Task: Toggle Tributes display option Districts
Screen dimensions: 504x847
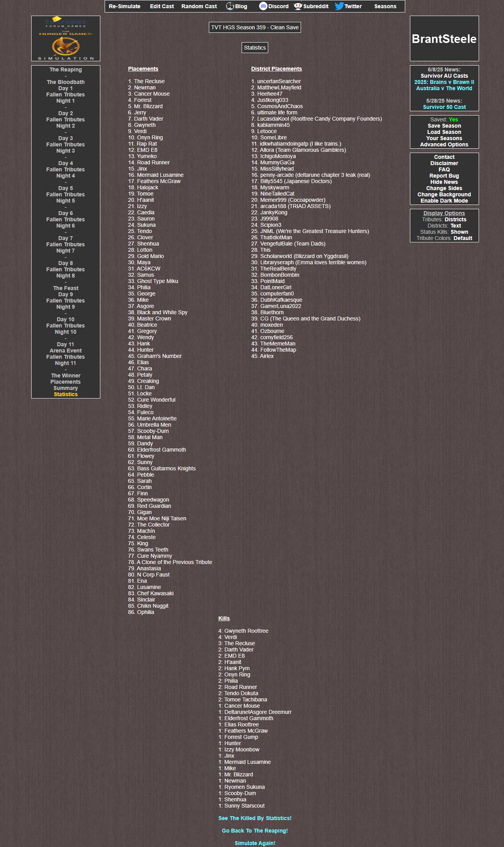Action: point(456,219)
